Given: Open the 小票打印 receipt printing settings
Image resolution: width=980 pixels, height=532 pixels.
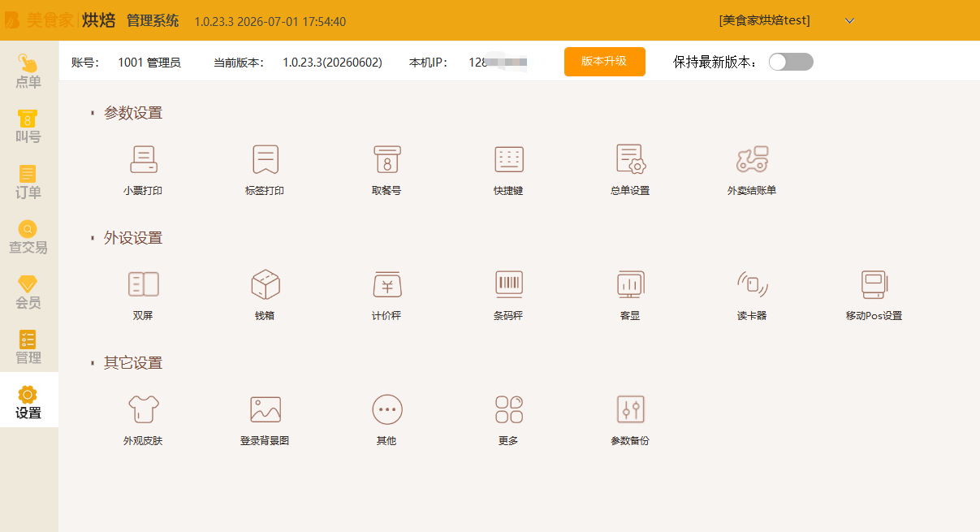Looking at the screenshot, I should (x=143, y=170).
